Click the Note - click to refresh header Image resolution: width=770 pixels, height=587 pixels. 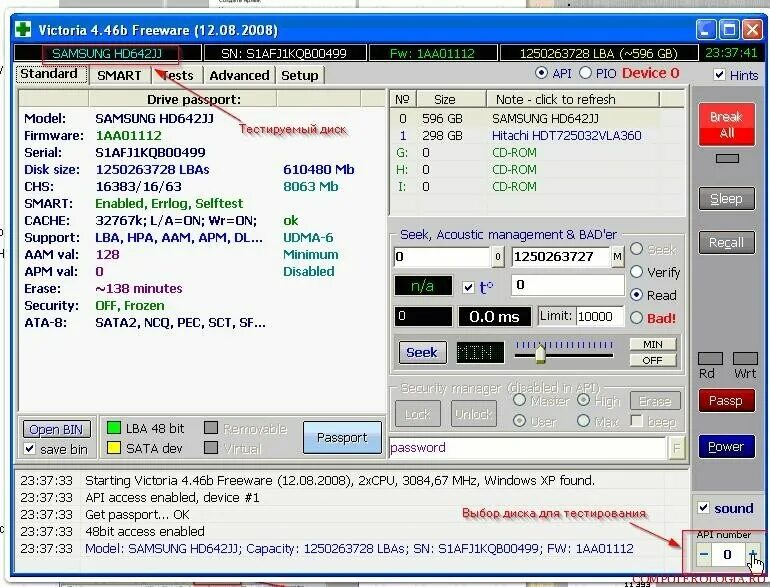point(573,100)
